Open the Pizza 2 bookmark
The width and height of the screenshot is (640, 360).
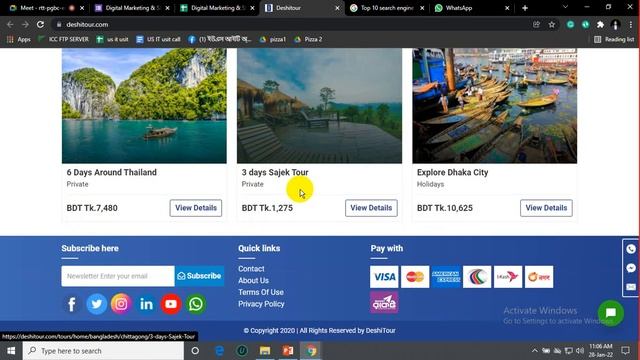pyautogui.click(x=308, y=39)
